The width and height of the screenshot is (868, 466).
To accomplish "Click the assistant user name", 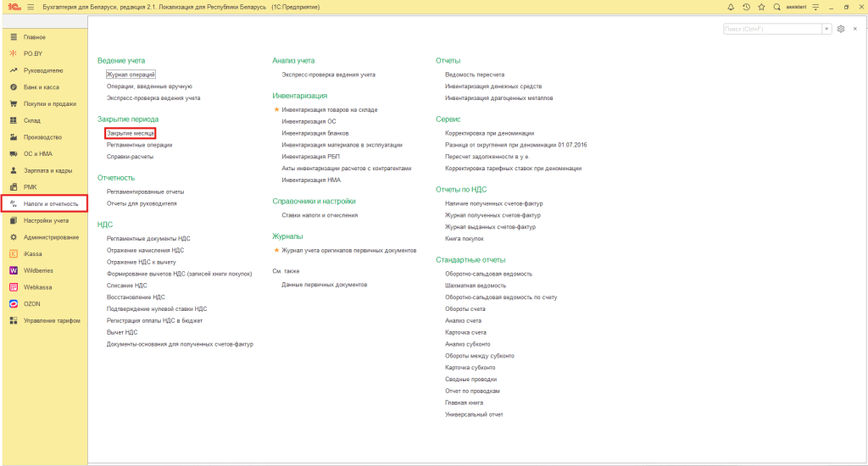I will click(796, 7).
